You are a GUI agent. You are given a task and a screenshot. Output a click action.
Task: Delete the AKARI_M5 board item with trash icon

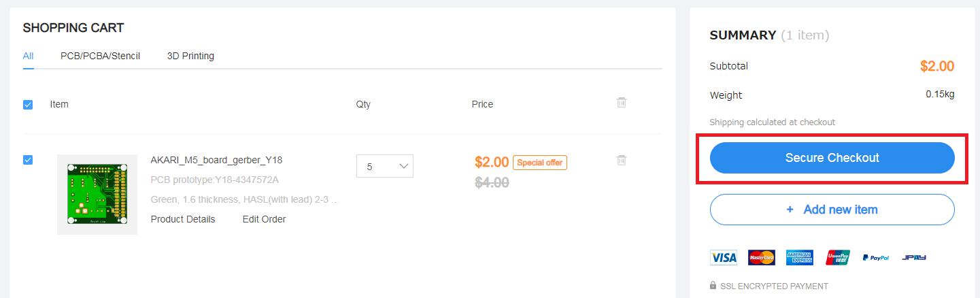click(621, 161)
